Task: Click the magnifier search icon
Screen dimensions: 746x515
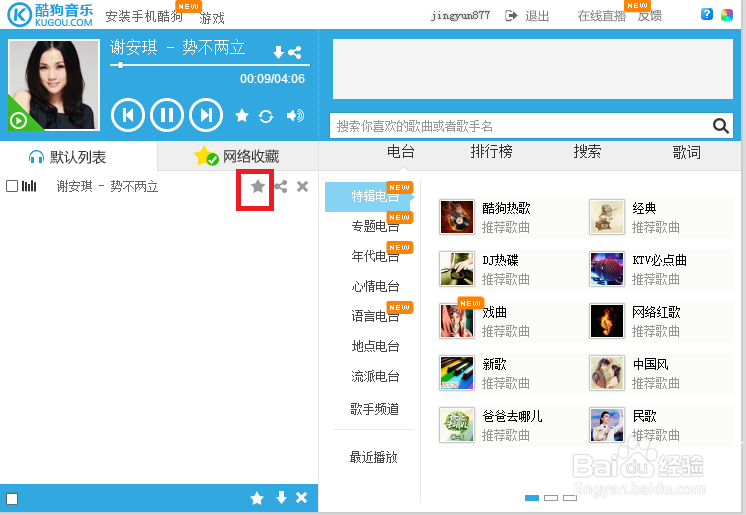Action: [720, 126]
